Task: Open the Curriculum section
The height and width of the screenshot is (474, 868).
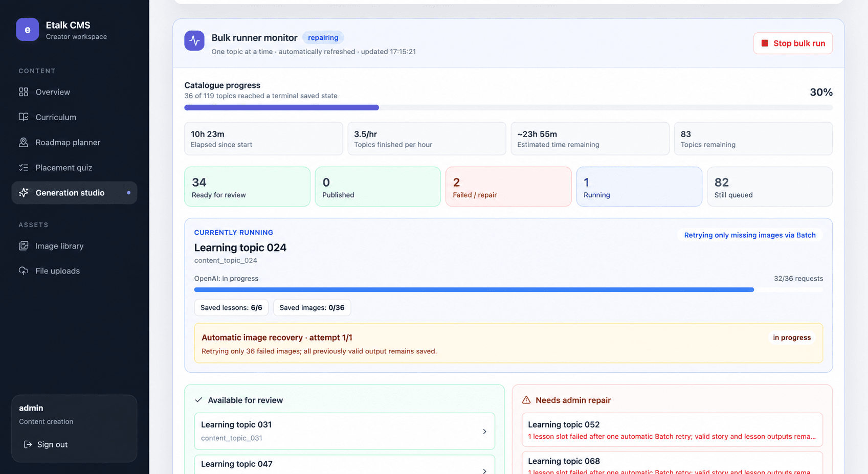Action: point(74,117)
